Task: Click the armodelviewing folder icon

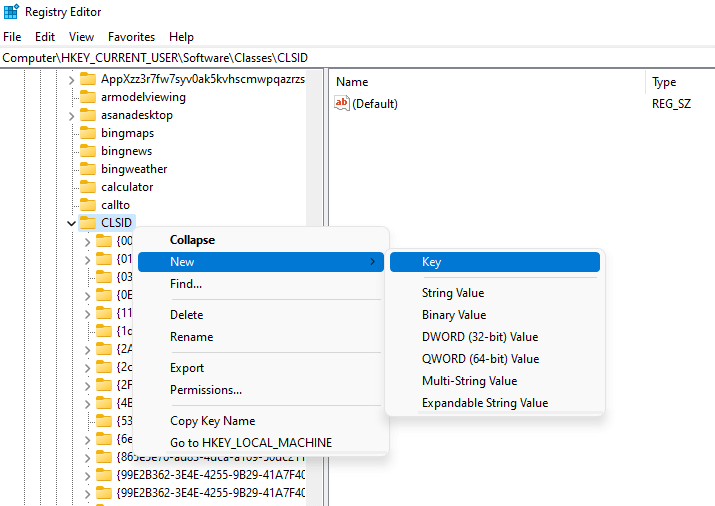Action: pos(88,97)
